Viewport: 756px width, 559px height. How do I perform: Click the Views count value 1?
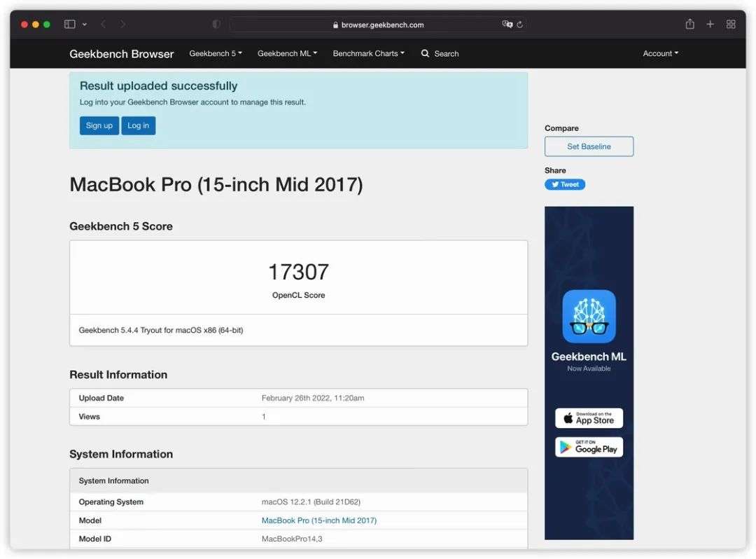[x=264, y=417]
